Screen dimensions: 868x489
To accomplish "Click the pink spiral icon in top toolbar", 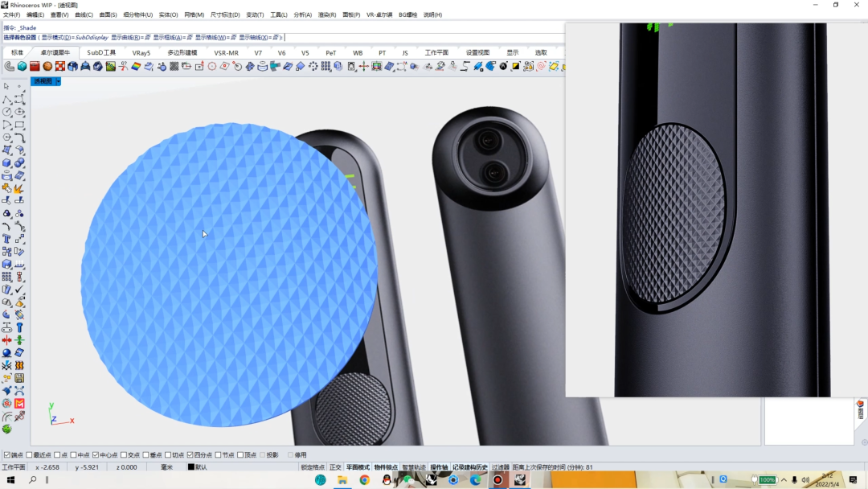I will 541,67.
